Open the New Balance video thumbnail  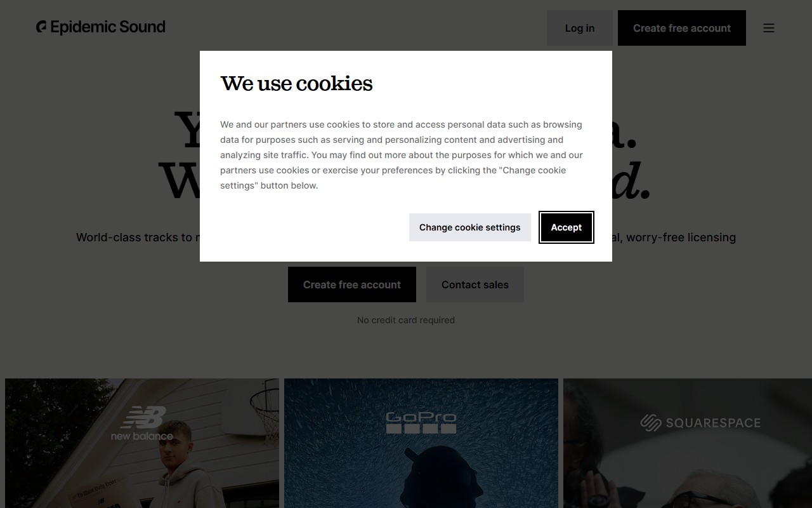click(x=142, y=443)
